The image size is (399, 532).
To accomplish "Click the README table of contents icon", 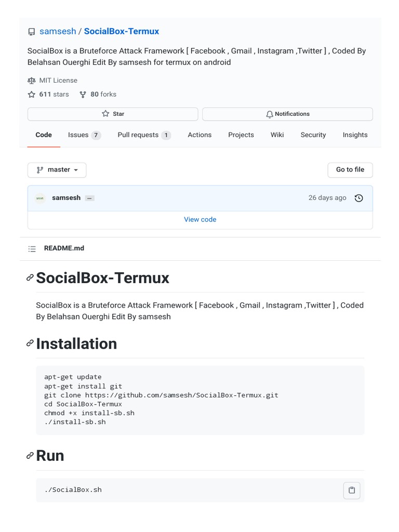I will click(x=32, y=249).
